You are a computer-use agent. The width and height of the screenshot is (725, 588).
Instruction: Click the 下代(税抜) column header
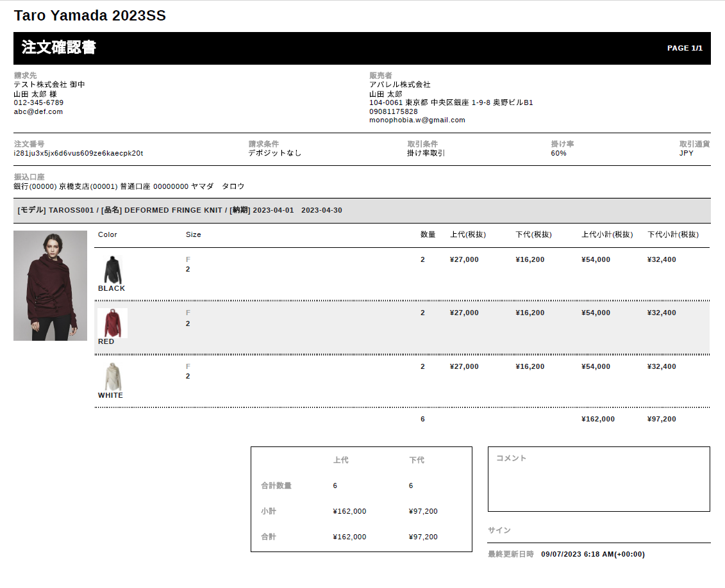point(534,234)
